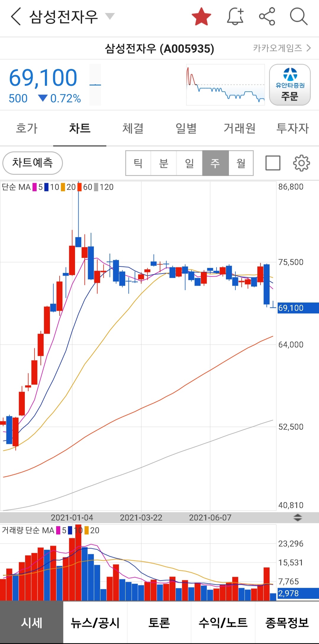Click the 52,500 price axis label
Image resolution: width=319 pixels, height=644 pixels.
coord(291,427)
